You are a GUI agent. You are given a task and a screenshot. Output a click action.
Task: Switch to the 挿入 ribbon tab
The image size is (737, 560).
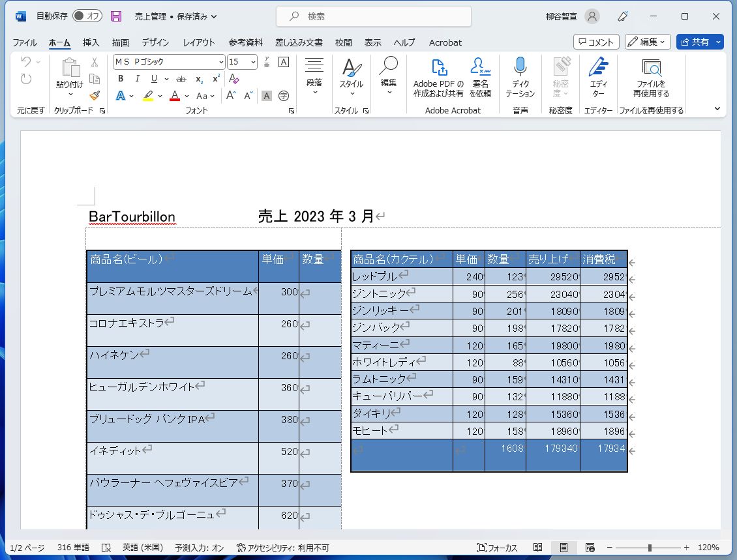pyautogui.click(x=89, y=42)
